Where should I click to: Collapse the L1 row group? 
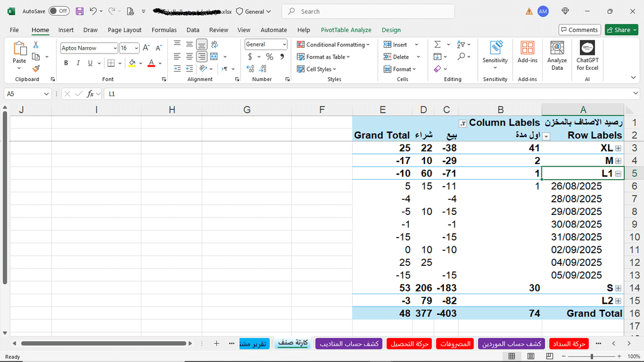618,173
